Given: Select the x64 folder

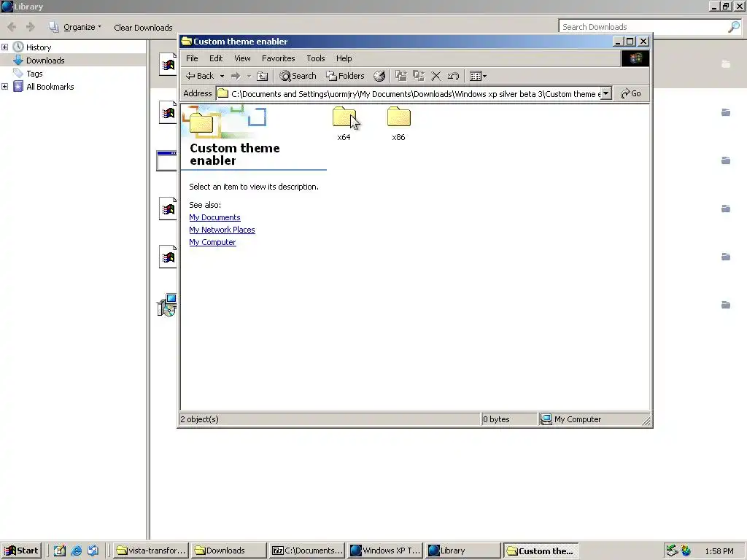Looking at the screenshot, I should [x=344, y=124].
